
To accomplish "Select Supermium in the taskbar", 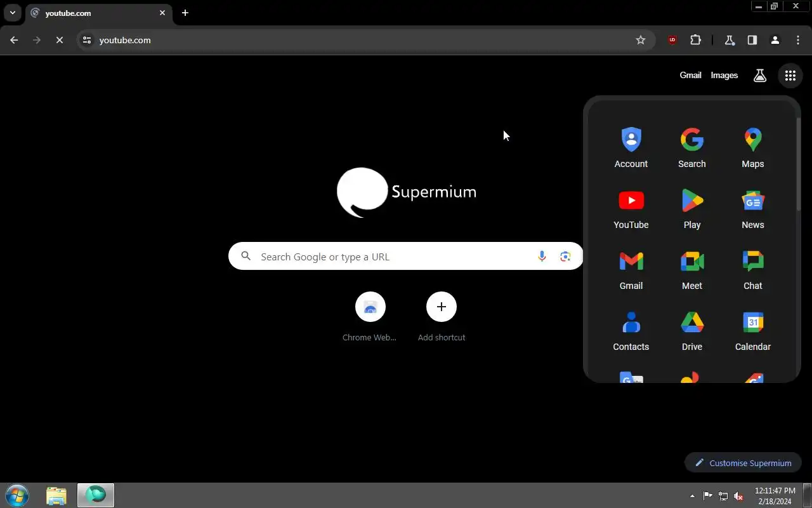I will pos(96,495).
